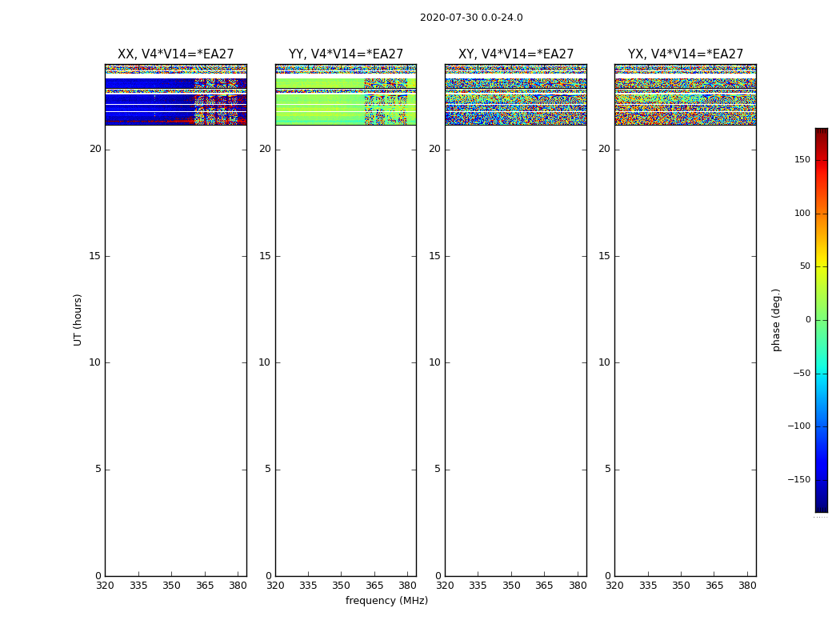Click the YY panel title
The image size is (840, 640).
coord(346,54)
